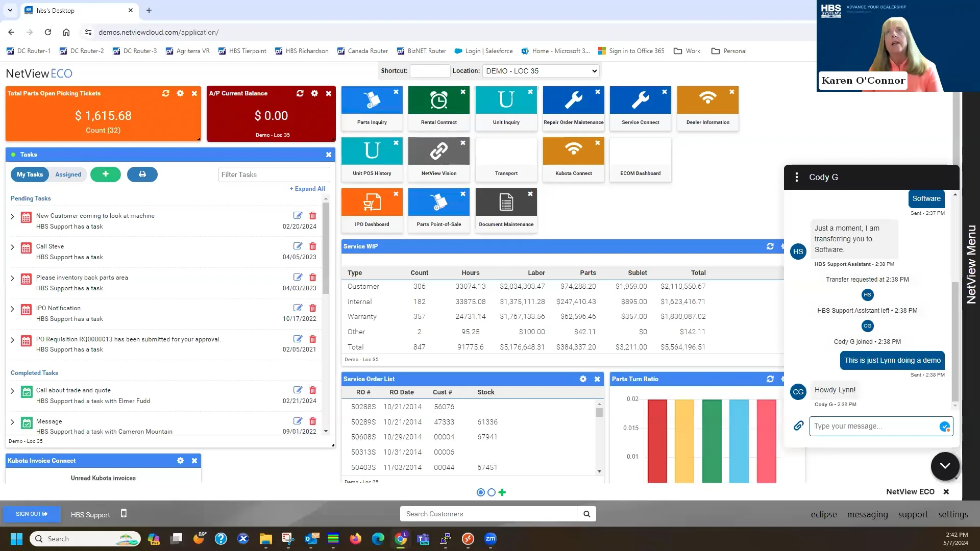Image resolution: width=980 pixels, height=551 pixels.
Task: Edit the IPO Notification task
Action: pyautogui.click(x=298, y=308)
